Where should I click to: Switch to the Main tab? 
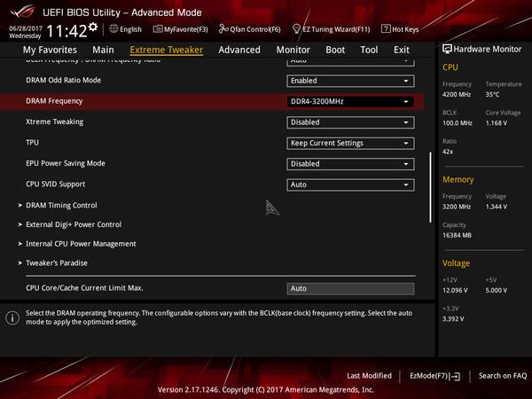[103, 50]
